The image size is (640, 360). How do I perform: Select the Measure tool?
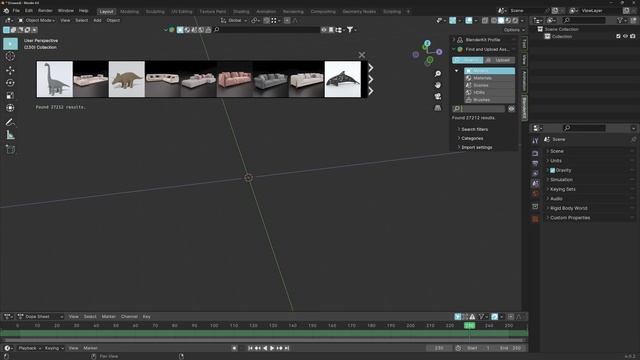point(10,135)
